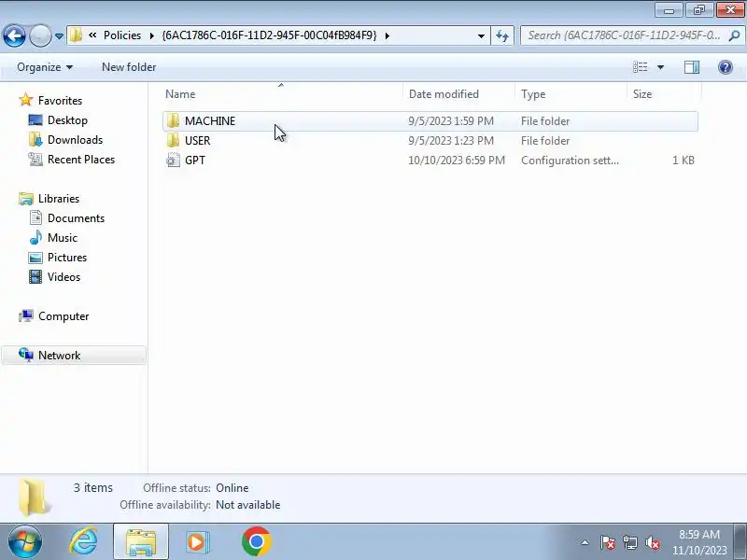Click the Pictures library icon
The height and width of the screenshot is (560, 747).
pos(35,258)
